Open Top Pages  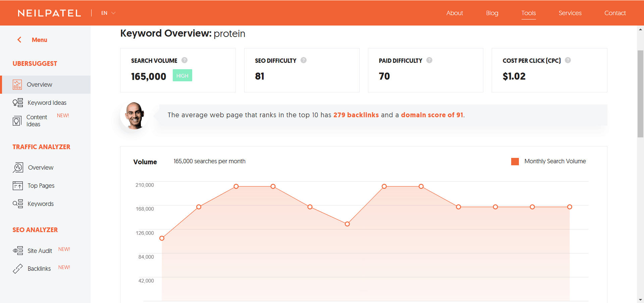[x=41, y=186]
